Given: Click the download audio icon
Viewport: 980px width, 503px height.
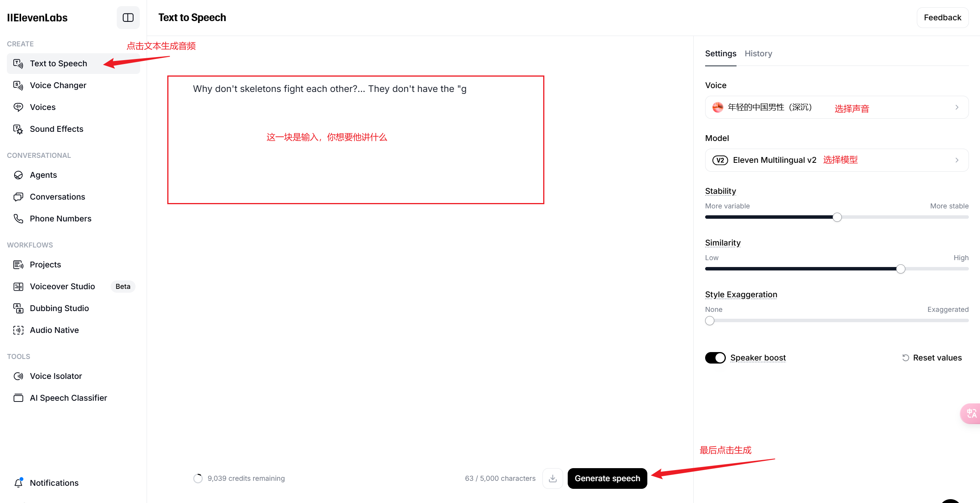Looking at the screenshot, I should point(552,478).
